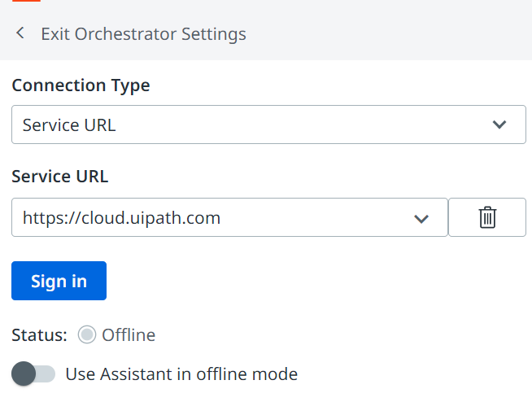This screenshot has width=532, height=402.
Task: Click the "Offline" status text
Action: 129,334
